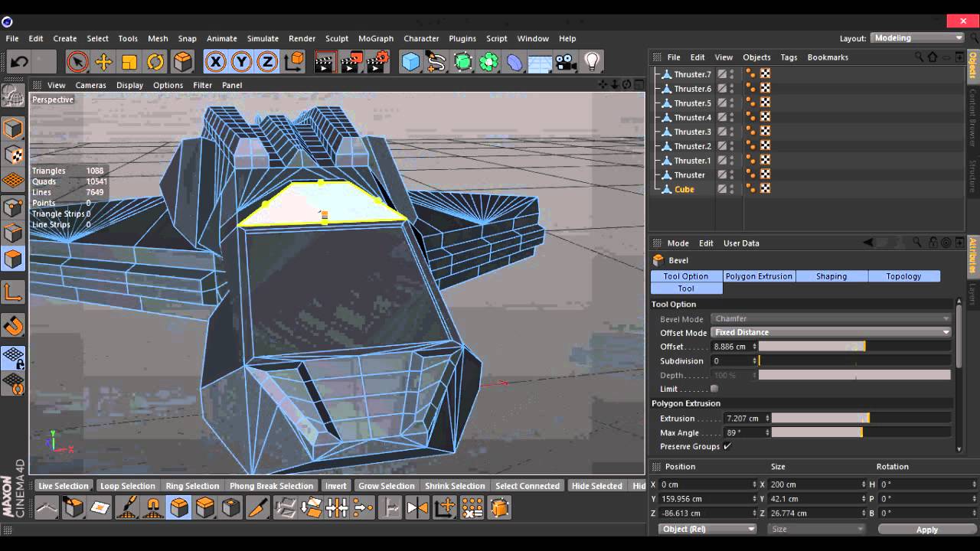Toggle visibility dots for Thruster.2
Image resolution: width=980 pixels, height=551 pixels.
click(732, 146)
